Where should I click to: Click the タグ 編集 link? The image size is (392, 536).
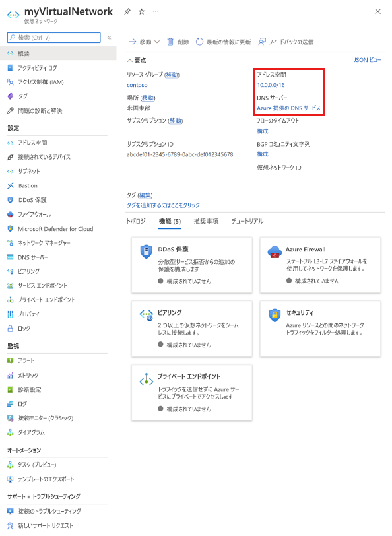(145, 195)
